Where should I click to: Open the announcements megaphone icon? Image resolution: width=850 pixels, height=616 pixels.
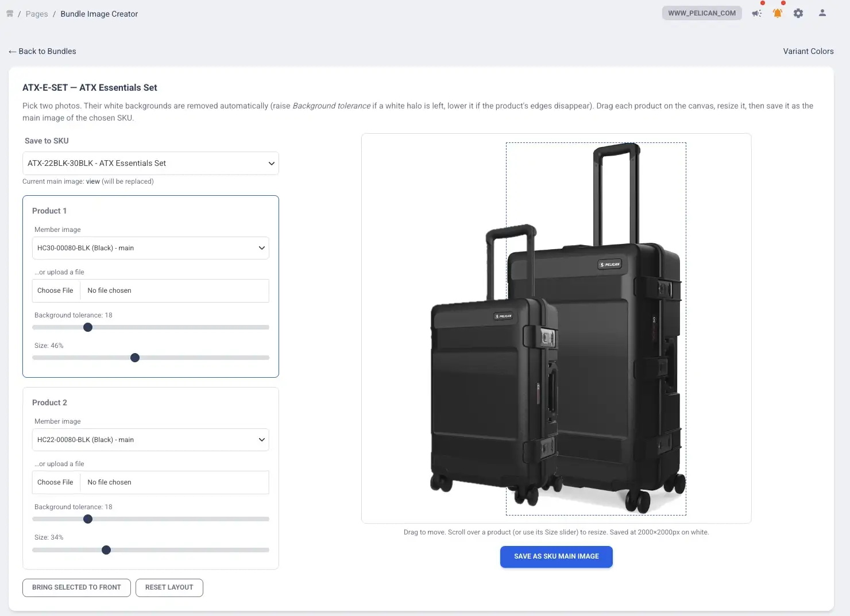757,13
